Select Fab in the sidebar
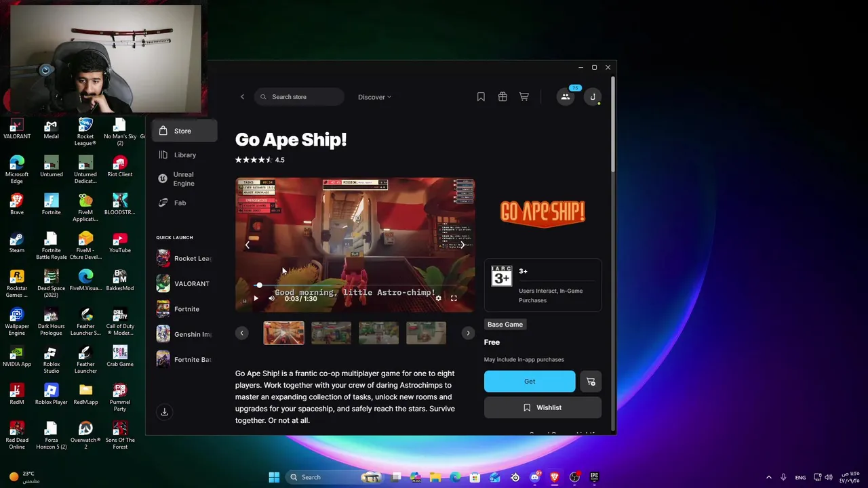Screen dimensions: 868x488 [184, 203]
